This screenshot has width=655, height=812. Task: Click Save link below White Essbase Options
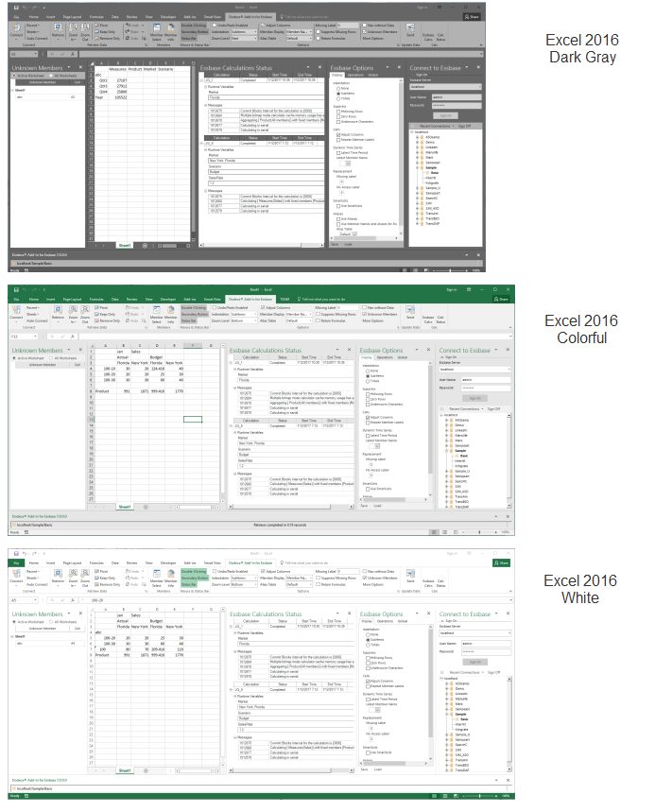364,769
